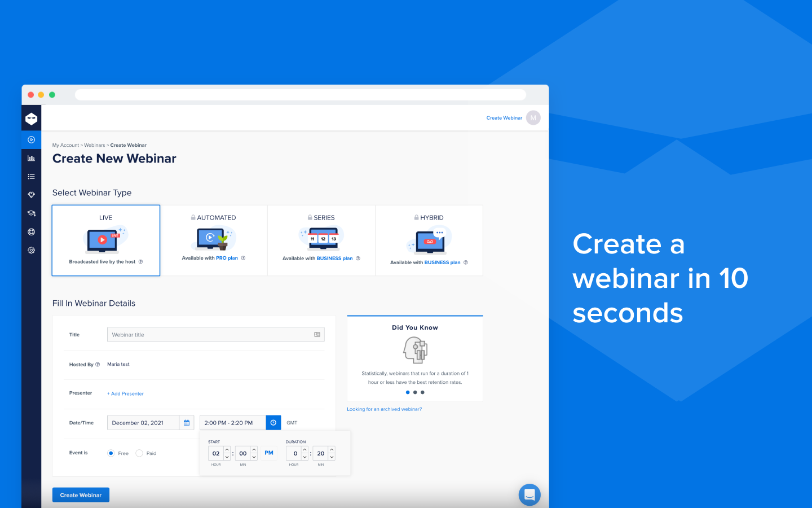Click the clock icon next to the time range
The image size is (812, 508).
coord(273,422)
